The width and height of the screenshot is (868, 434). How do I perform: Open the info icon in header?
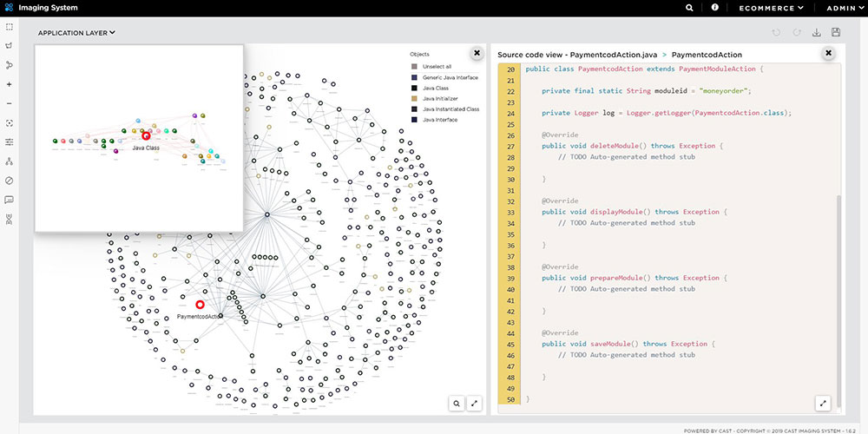tap(715, 8)
